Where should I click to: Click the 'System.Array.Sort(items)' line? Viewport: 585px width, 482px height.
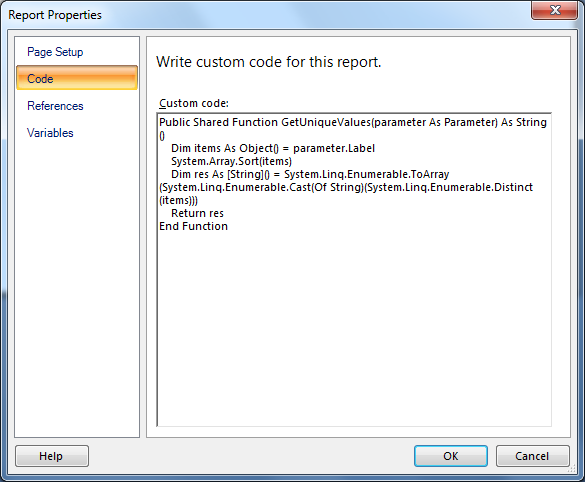point(231,161)
